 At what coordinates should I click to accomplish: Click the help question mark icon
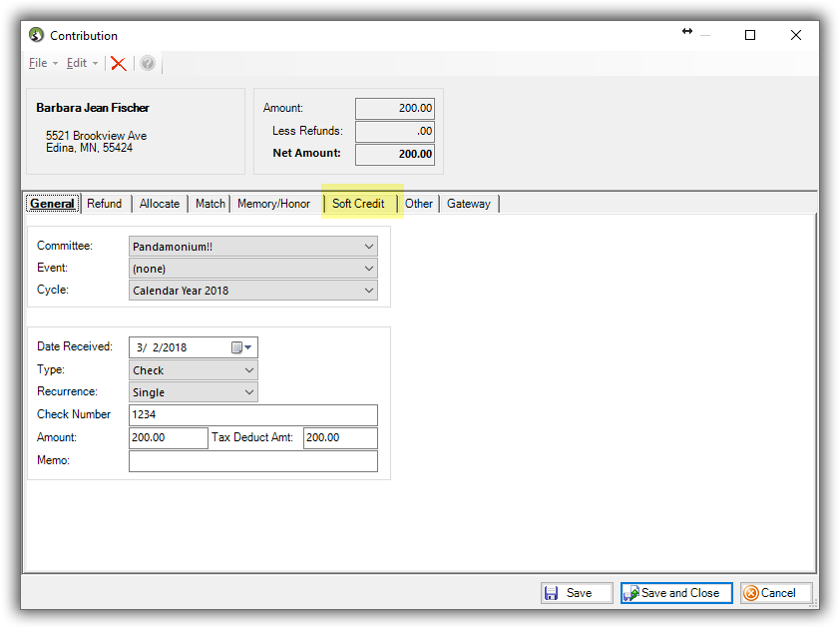(x=148, y=63)
